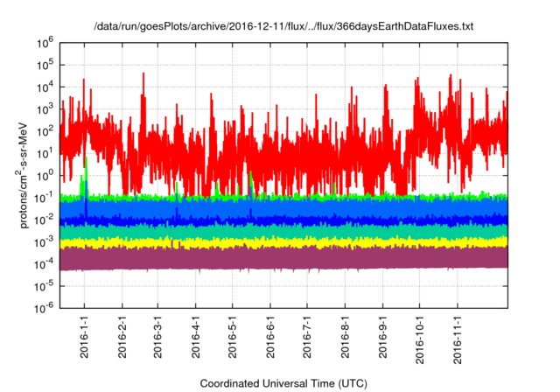Click the 10^1 y-axis tick label
The height and width of the screenshot is (392, 560).
[45, 154]
